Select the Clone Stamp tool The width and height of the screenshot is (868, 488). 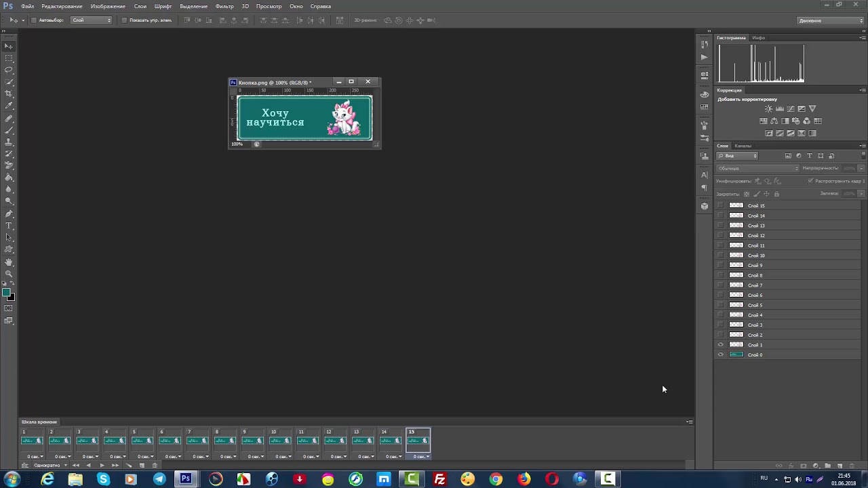(x=9, y=142)
